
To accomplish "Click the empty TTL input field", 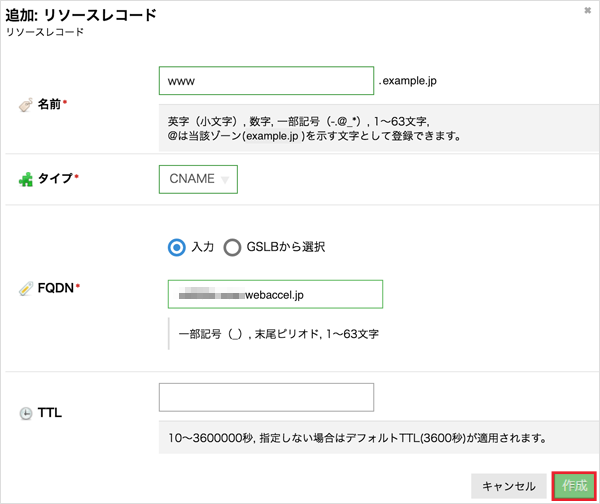I will pyautogui.click(x=266, y=397).
